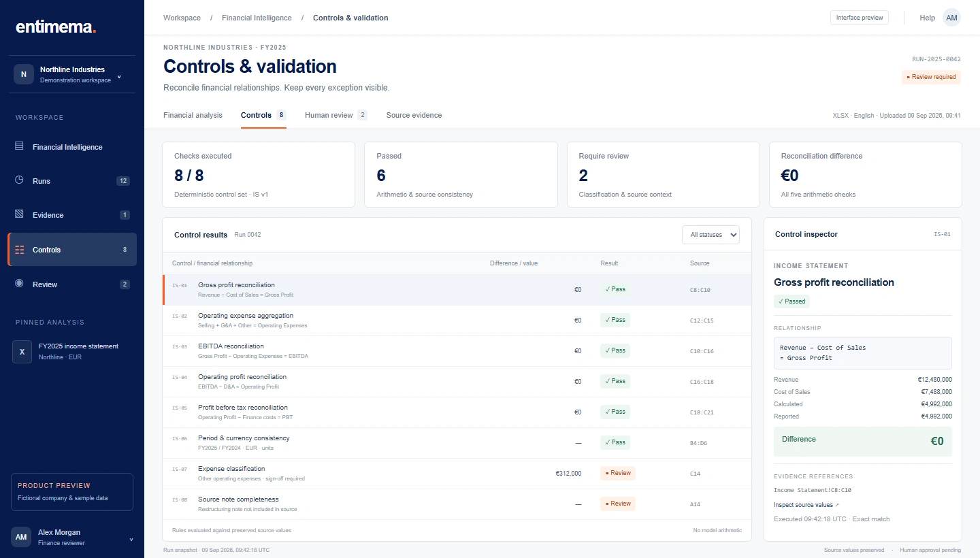Click the Runs clock icon in sidebar
Screen dimensions: 980x558
pyautogui.click(x=19, y=180)
